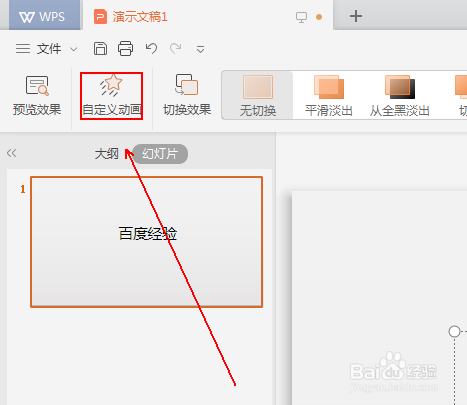The image size is (467, 405).
Task: Apply the 平滑淡出 transition
Action: (329, 96)
